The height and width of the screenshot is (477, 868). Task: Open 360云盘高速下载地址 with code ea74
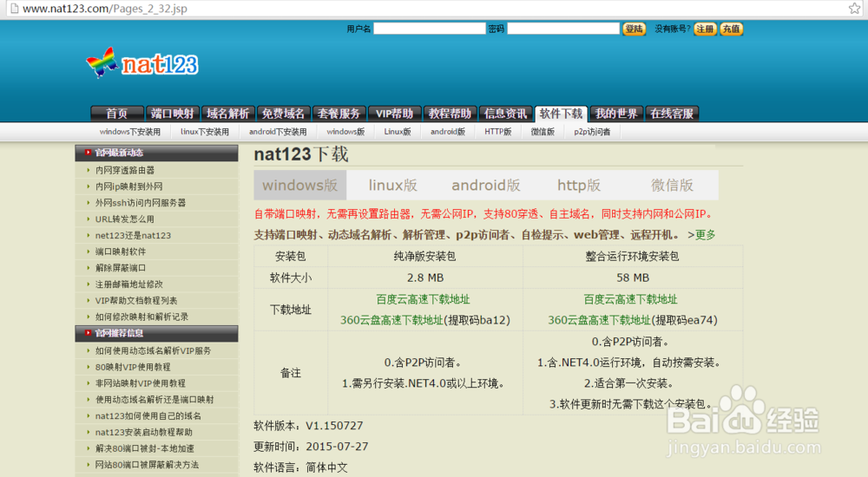click(x=599, y=320)
